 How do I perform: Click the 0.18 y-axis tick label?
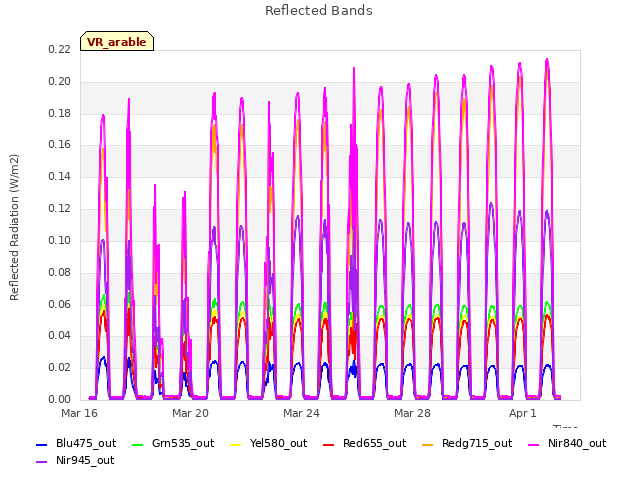click(x=59, y=113)
